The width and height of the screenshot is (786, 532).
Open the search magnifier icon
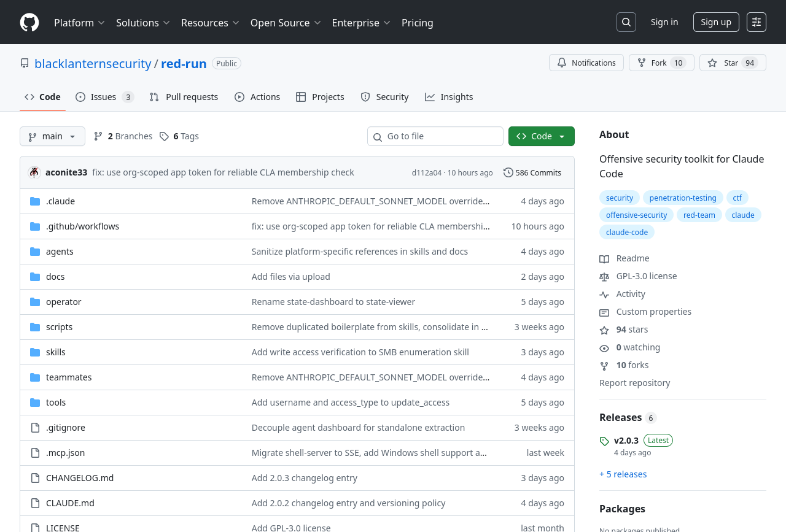pos(626,22)
